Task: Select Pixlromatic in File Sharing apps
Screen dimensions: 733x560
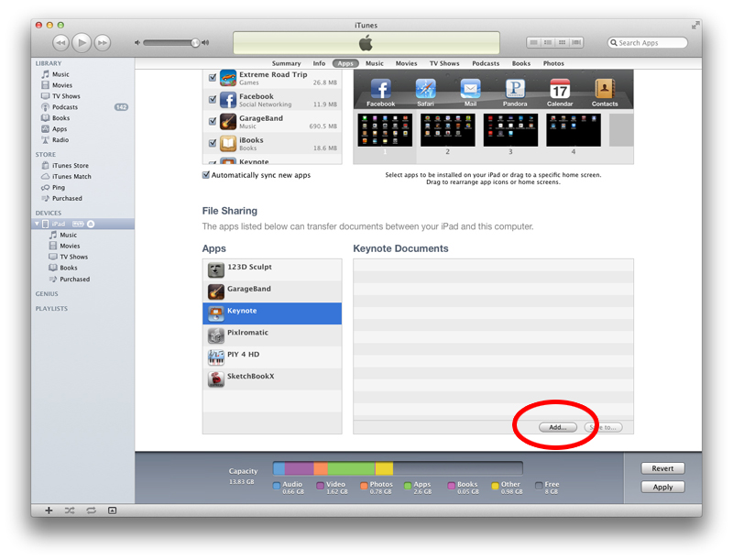Action: tap(272, 335)
